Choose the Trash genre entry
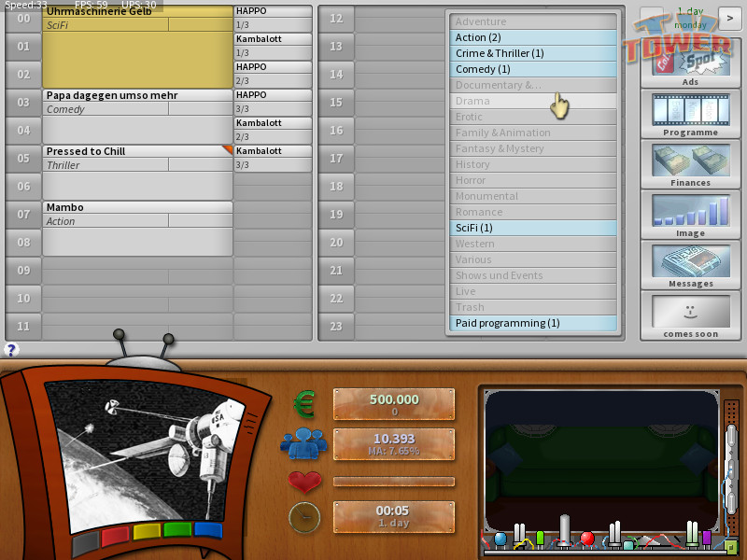 [x=533, y=307]
